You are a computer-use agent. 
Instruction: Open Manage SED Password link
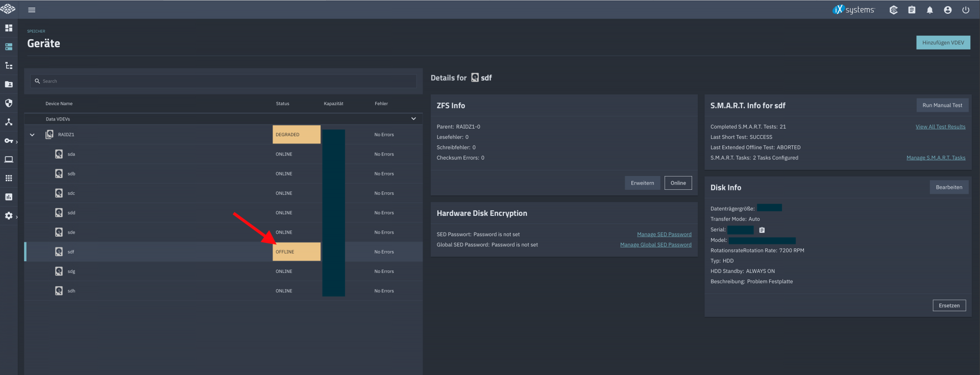tap(664, 235)
